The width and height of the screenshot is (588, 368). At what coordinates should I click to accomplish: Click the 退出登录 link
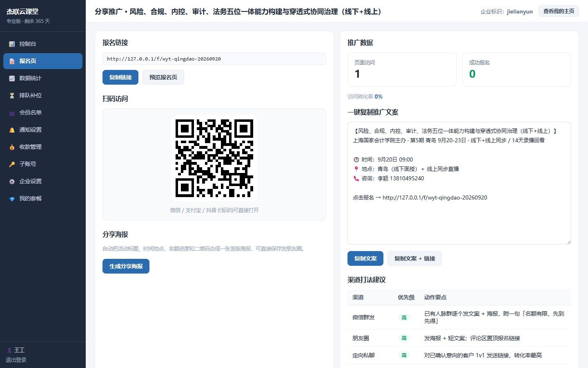pyautogui.click(x=16, y=360)
